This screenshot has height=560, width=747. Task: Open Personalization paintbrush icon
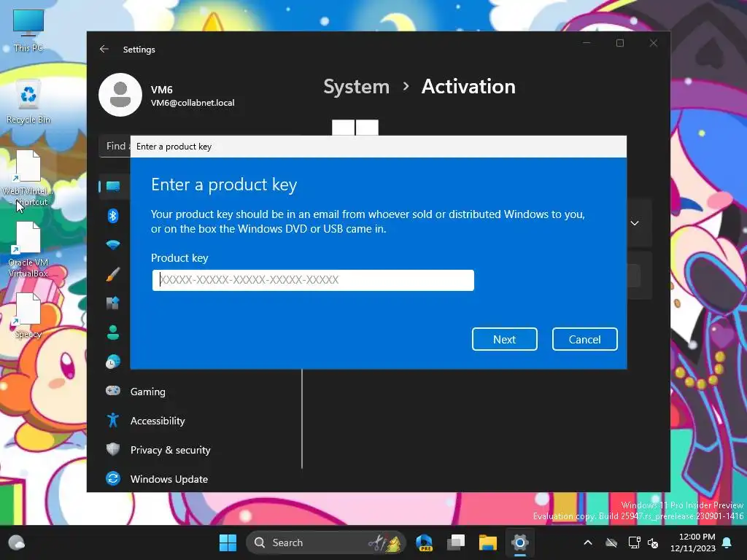point(113,274)
